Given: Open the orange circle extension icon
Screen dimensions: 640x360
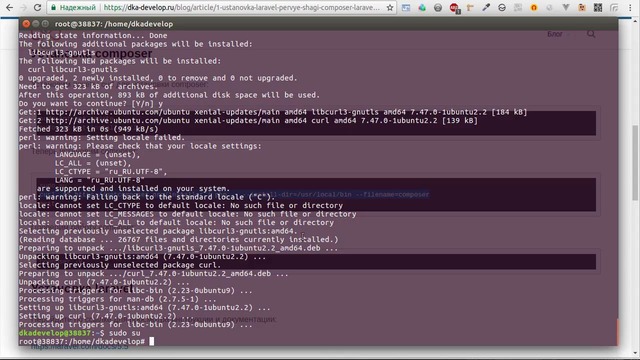Looking at the screenshot, I should (533, 7).
